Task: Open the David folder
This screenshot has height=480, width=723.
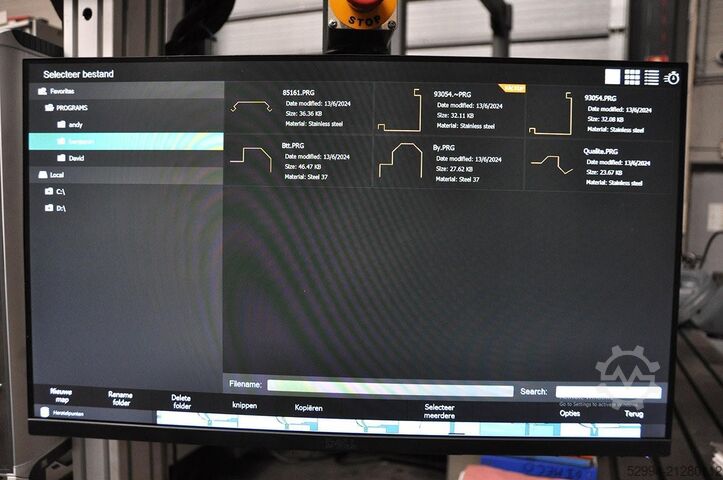Action: (x=77, y=158)
